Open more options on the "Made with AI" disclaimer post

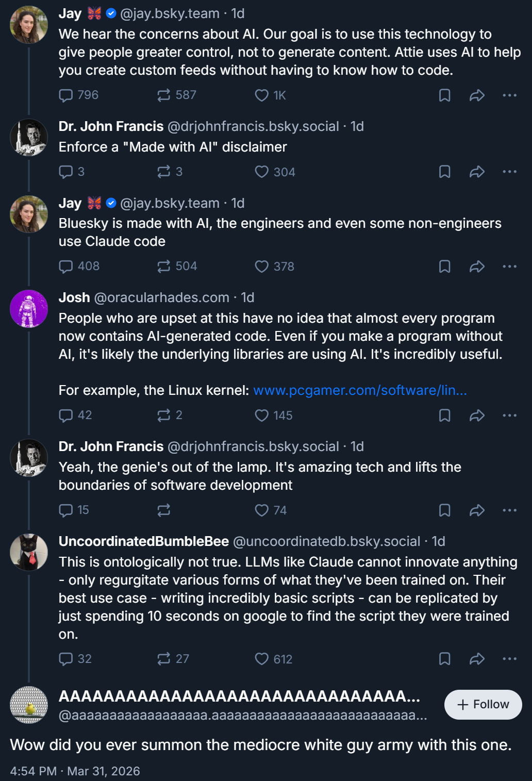(x=509, y=172)
